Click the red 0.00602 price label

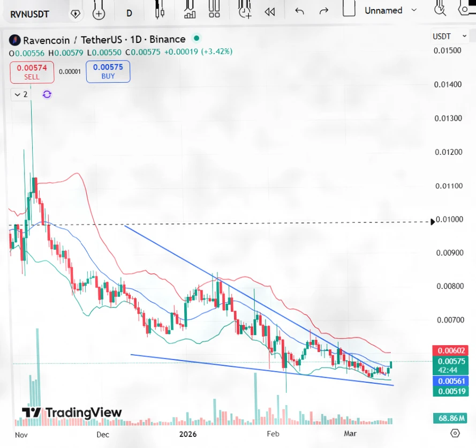tap(451, 350)
